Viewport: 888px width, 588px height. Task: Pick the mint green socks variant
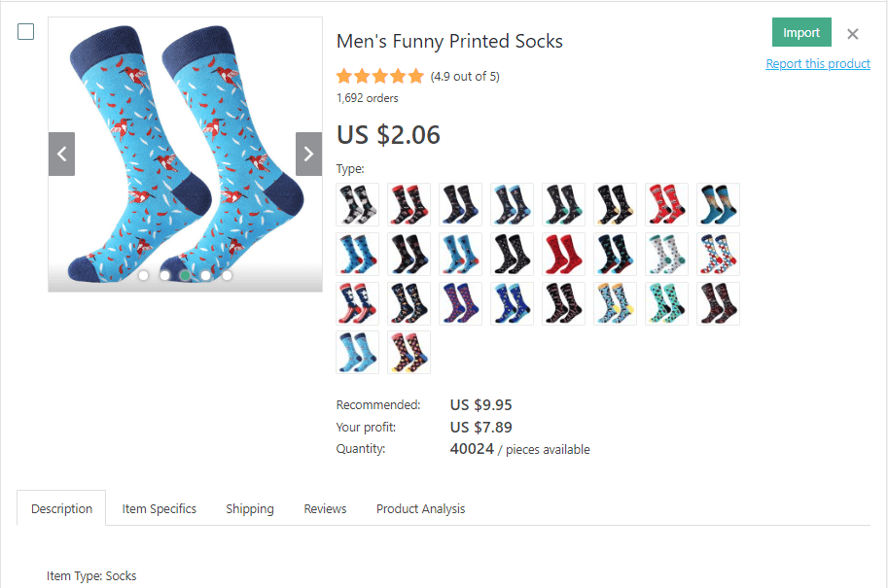coord(666,303)
